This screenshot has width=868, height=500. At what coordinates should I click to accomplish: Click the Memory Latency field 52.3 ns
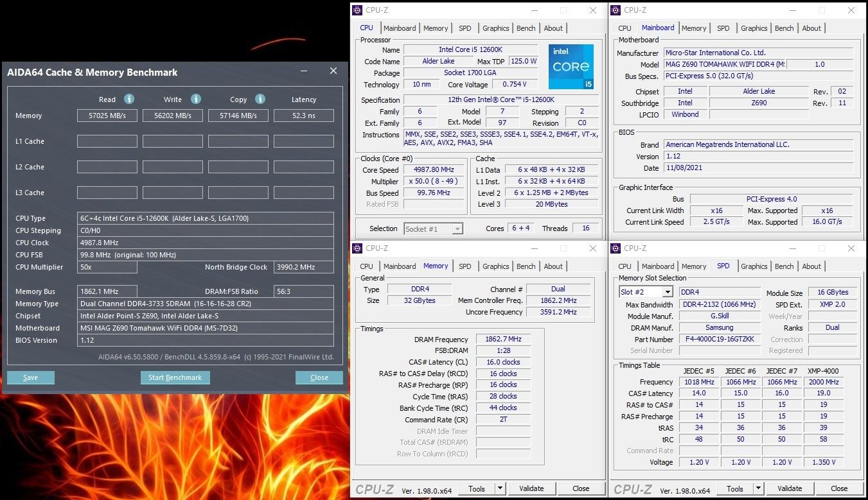304,116
